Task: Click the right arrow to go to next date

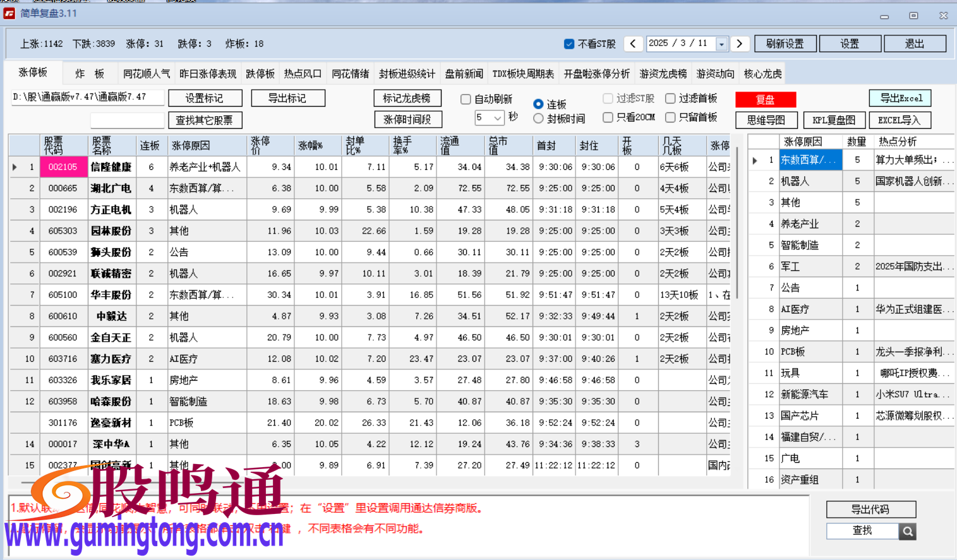Action: pyautogui.click(x=739, y=44)
